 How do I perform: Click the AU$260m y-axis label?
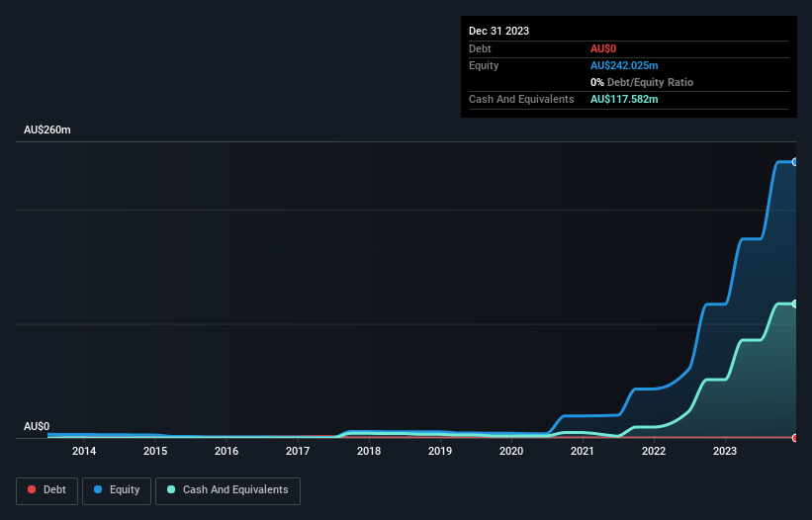tap(47, 130)
